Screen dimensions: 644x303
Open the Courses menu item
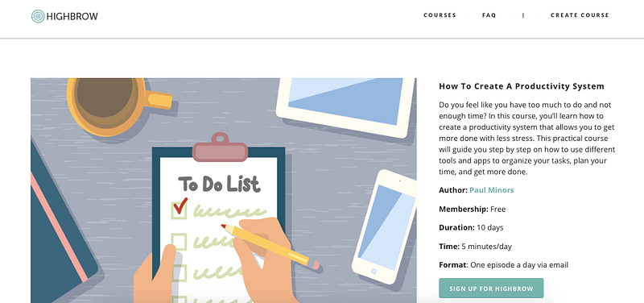(x=440, y=15)
